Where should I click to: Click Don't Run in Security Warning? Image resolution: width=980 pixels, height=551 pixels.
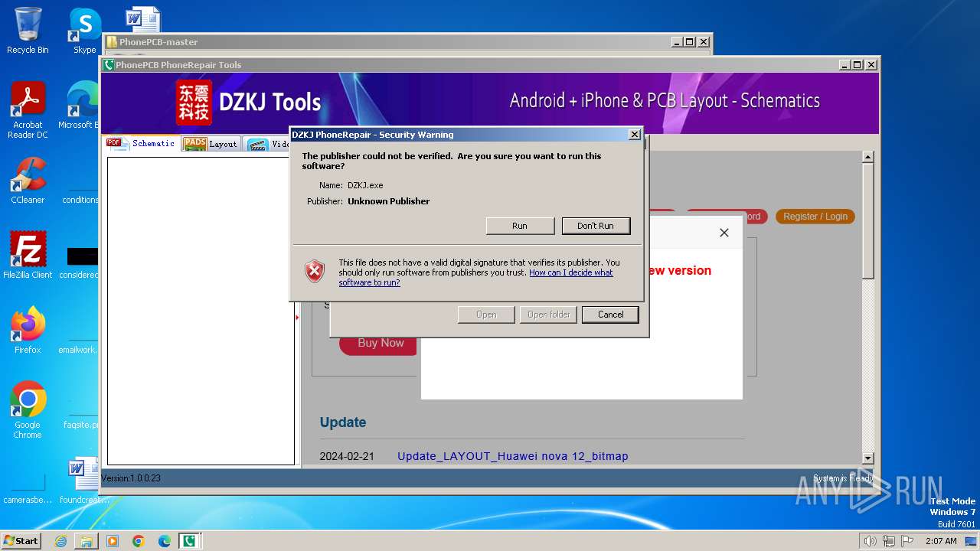click(x=596, y=226)
